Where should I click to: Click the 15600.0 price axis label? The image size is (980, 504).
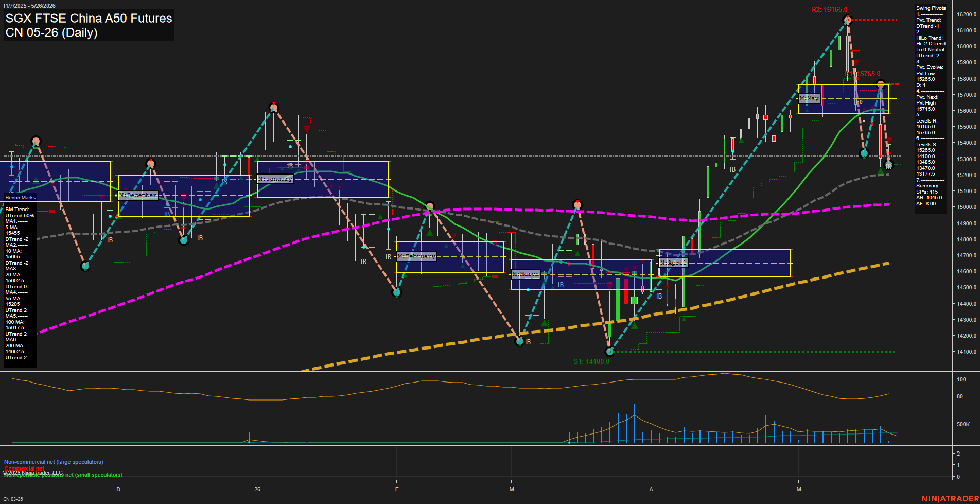click(967, 111)
